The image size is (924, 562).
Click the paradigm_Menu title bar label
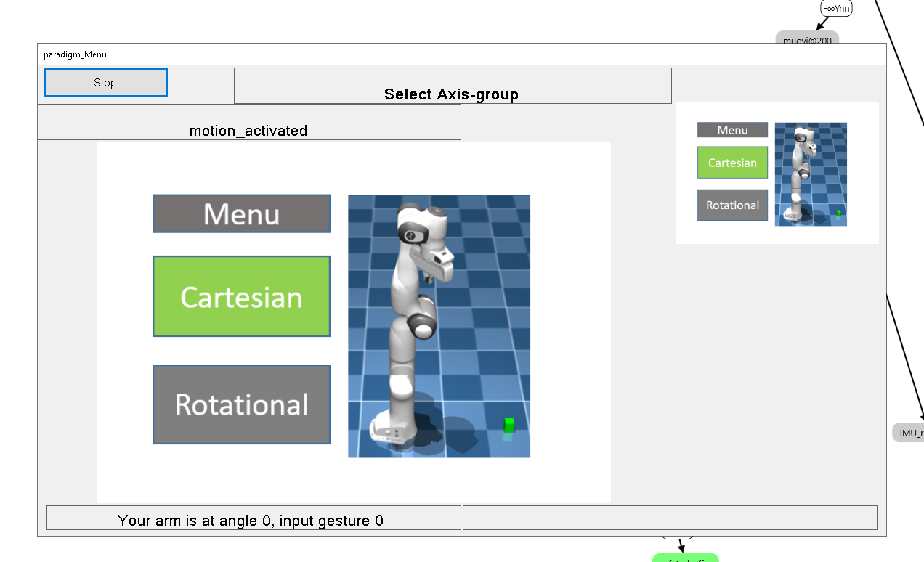pos(73,54)
